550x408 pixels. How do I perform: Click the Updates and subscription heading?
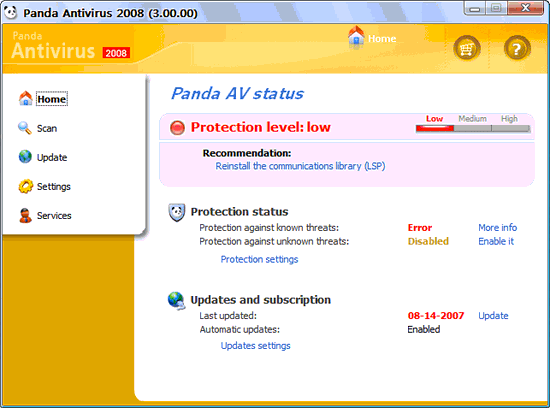click(x=261, y=300)
